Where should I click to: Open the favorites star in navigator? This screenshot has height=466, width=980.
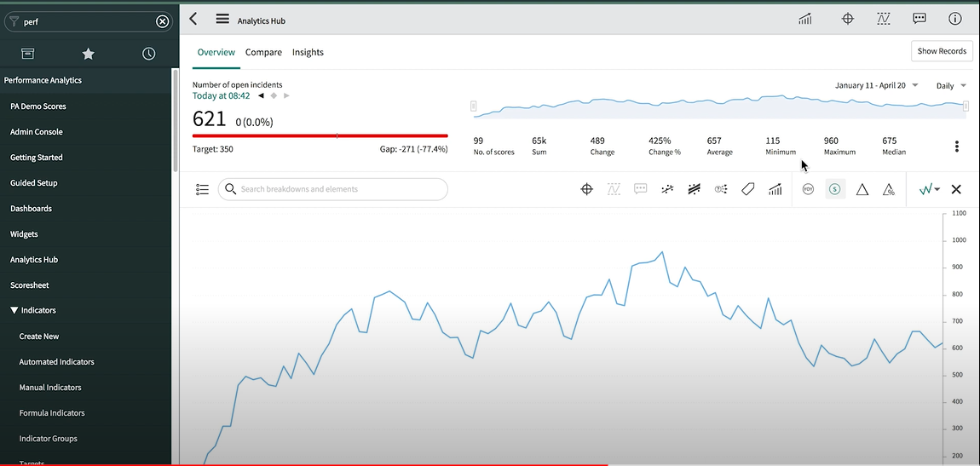click(x=88, y=54)
